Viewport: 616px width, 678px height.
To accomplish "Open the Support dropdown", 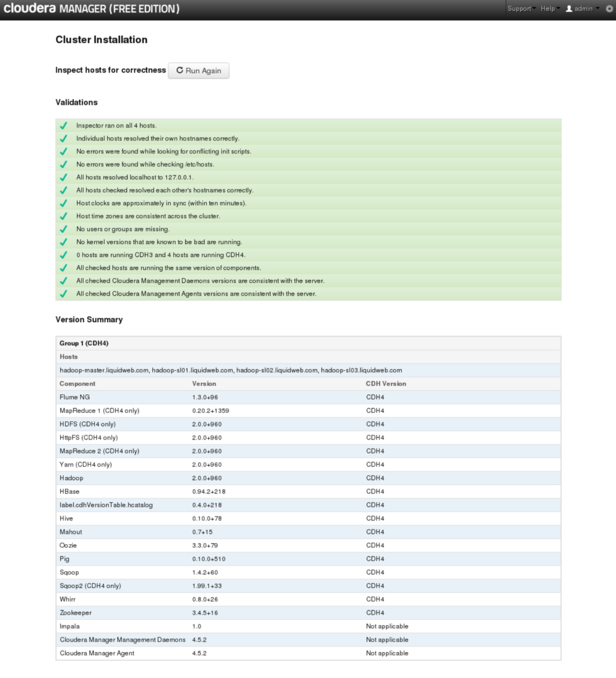I will (x=519, y=9).
